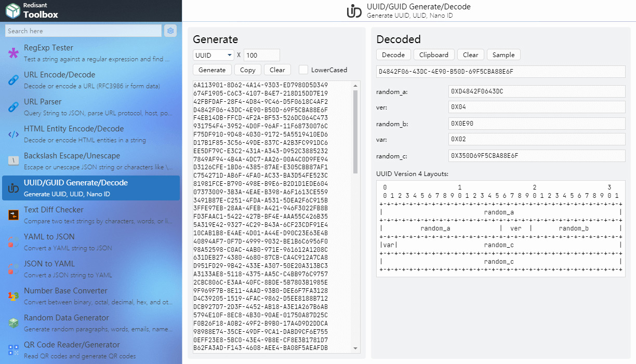Expand the UUID type dropdown

213,55
